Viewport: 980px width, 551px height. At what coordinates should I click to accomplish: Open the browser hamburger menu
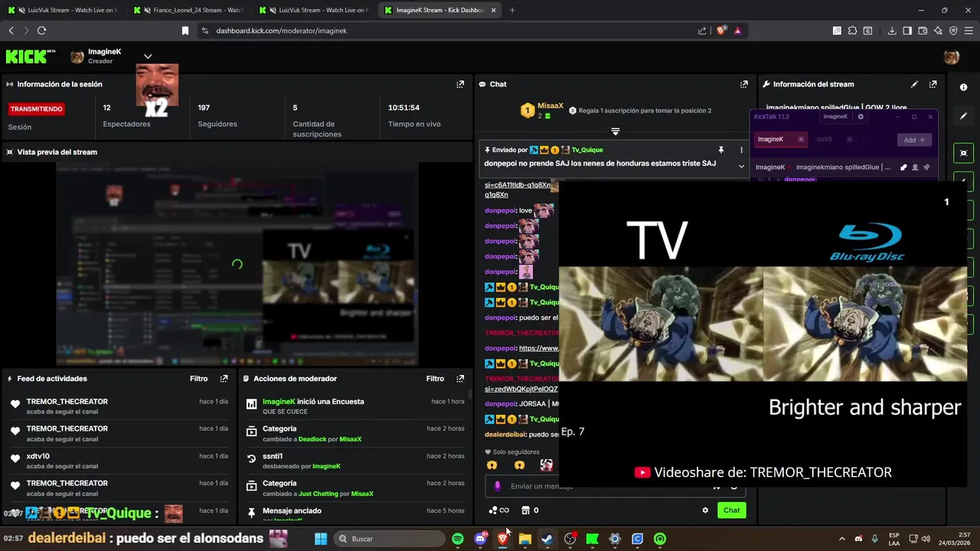[x=969, y=31]
